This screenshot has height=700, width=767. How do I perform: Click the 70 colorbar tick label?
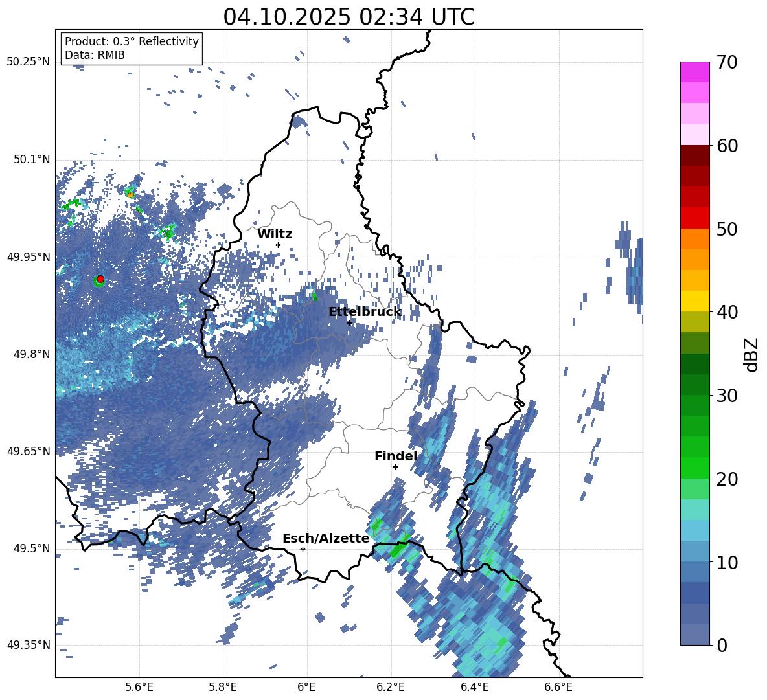point(726,62)
